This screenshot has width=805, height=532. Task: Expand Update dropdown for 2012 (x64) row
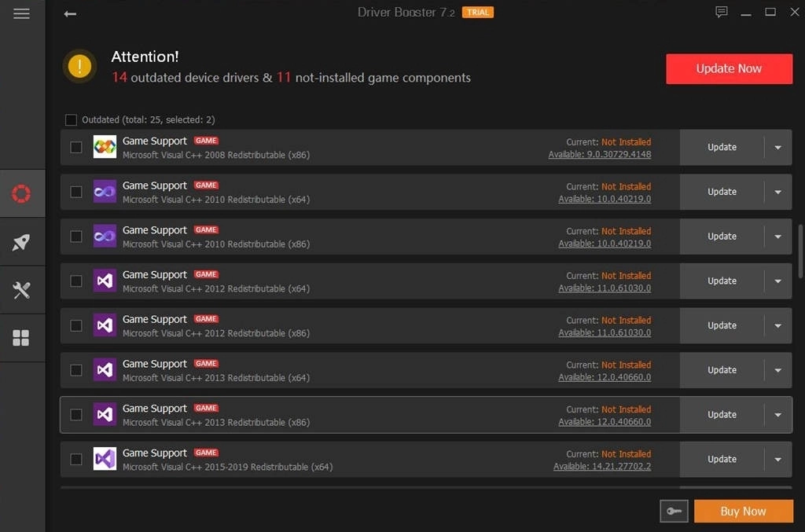coord(777,281)
